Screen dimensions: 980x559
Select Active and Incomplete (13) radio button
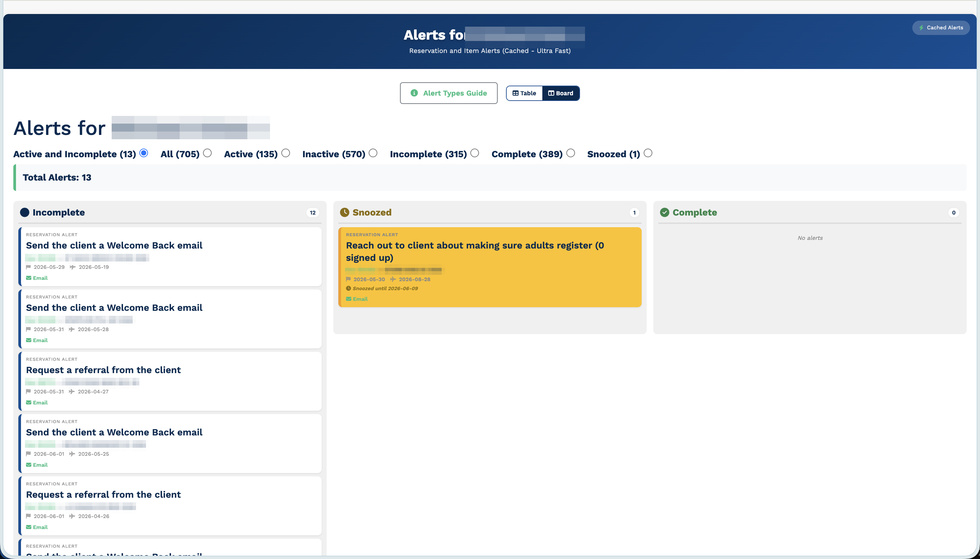[x=144, y=153]
